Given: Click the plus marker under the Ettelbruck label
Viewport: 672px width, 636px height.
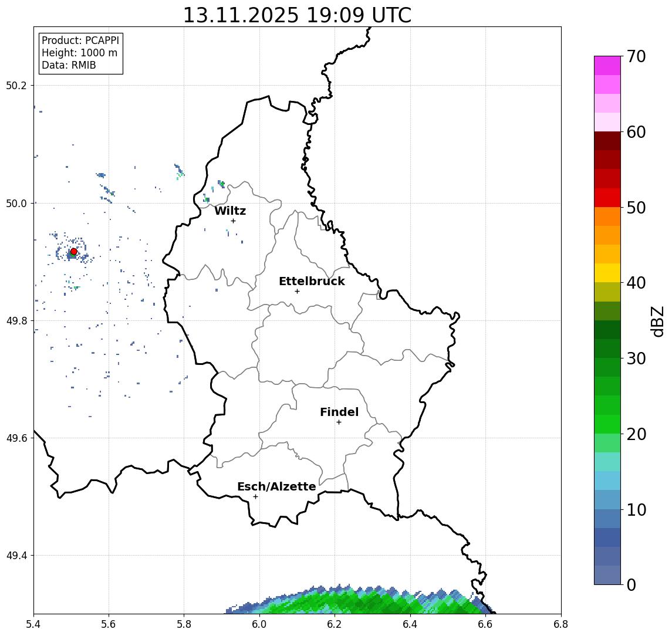Looking at the screenshot, I should tap(297, 292).
